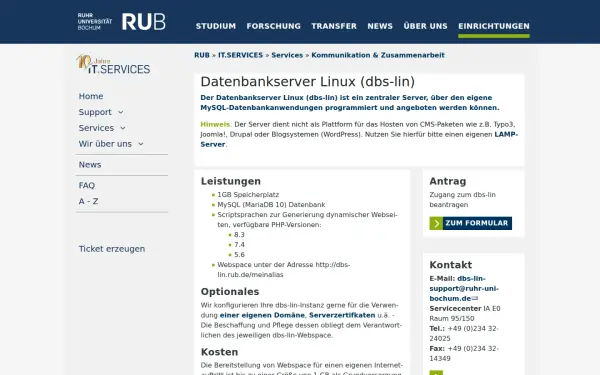
Task: Open the Serverzertifikaten link
Action: [x=342, y=315]
